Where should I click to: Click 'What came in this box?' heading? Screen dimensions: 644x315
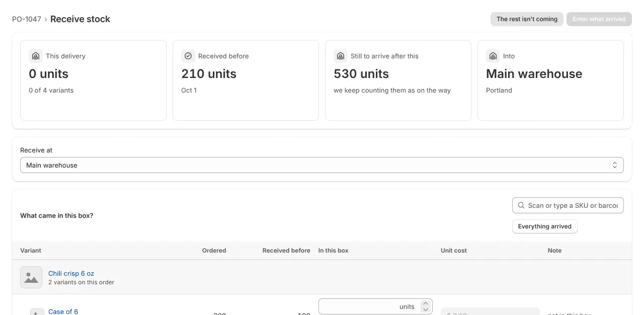pos(57,215)
